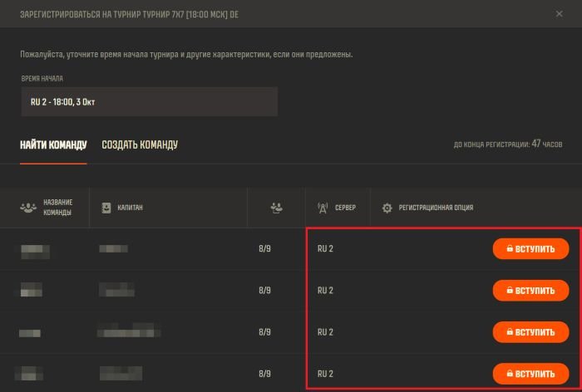Join the third team with Вступить button
The image size is (582, 392).
tap(530, 332)
